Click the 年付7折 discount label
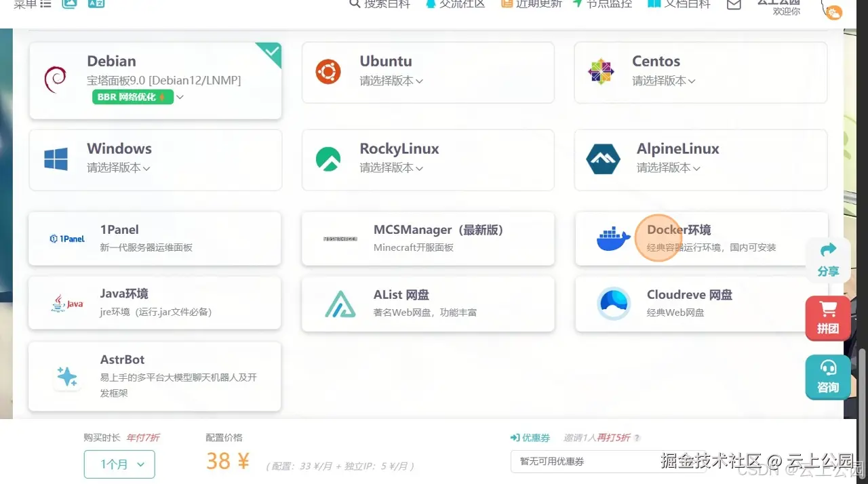 pyautogui.click(x=143, y=438)
